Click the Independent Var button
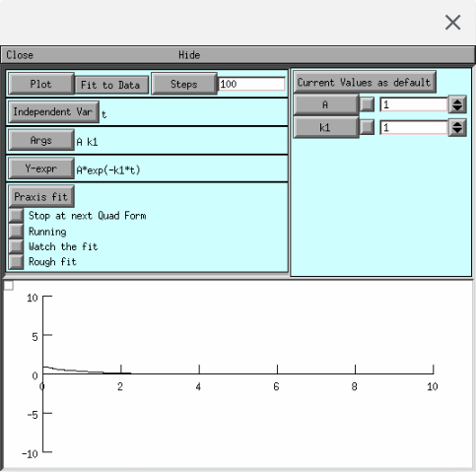This screenshot has height=472, width=476. (x=53, y=111)
